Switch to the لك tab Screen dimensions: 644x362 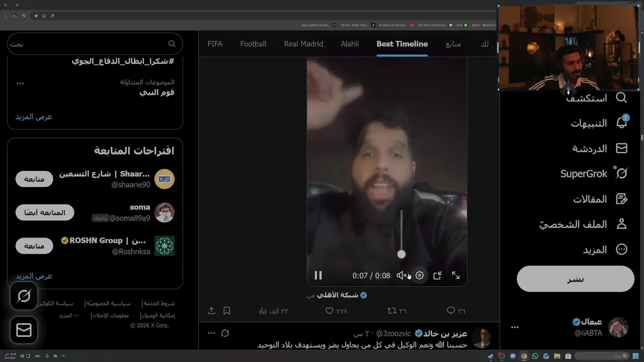pos(485,44)
